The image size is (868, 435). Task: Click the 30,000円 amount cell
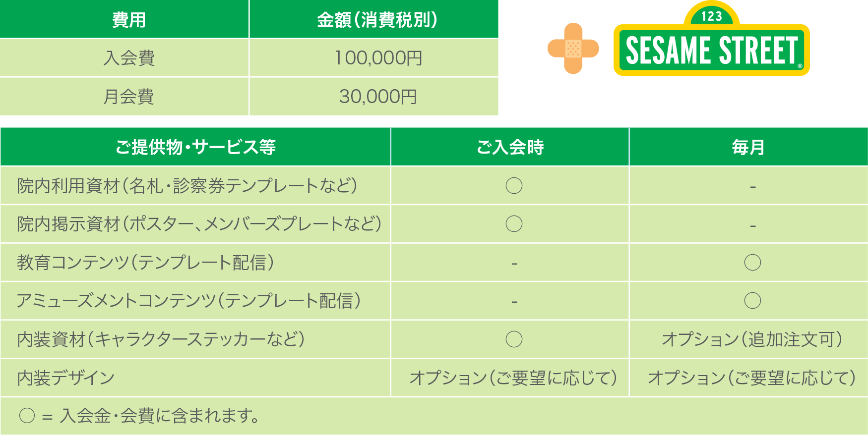pyautogui.click(x=373, y=96)
